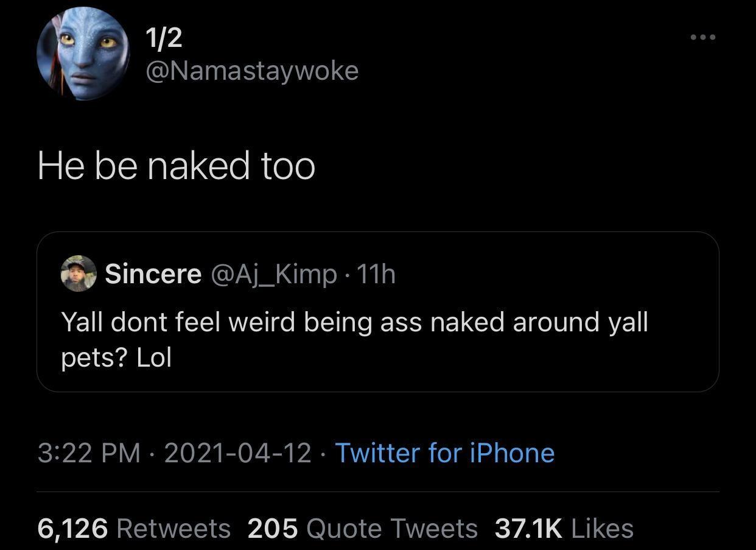Open Sincere's name in quoted tweet
756x550 pixels.
click(153, 274)
